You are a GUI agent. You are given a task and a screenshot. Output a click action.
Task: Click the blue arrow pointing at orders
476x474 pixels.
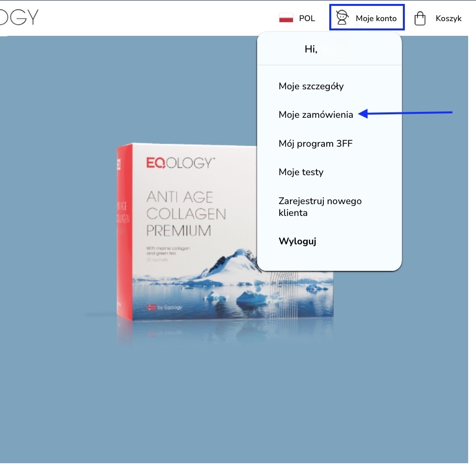click(x=405, y=113)
